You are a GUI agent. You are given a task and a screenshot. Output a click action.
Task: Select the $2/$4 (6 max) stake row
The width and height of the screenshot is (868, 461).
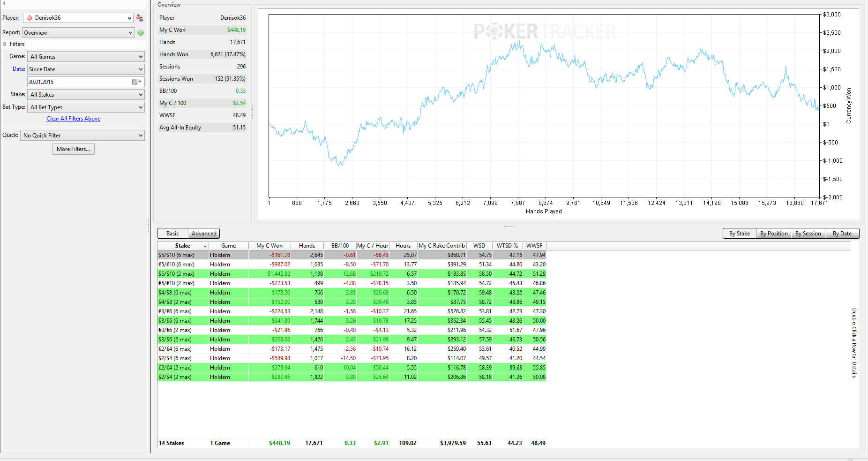pyautogui.click(x=352, y=358)
